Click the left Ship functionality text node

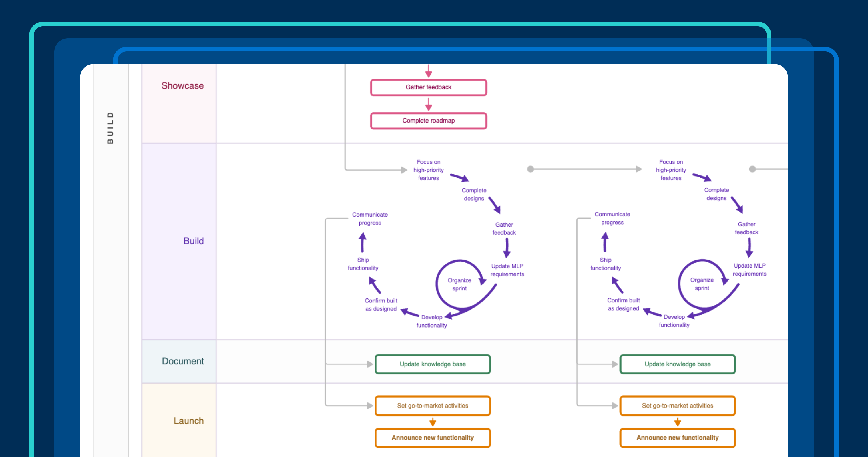[363, 264]
